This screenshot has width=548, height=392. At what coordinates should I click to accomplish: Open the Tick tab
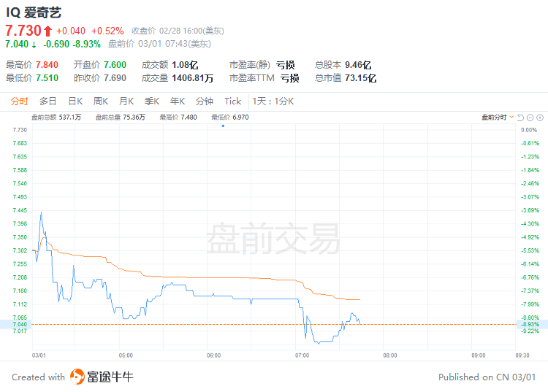click(232, 101)
